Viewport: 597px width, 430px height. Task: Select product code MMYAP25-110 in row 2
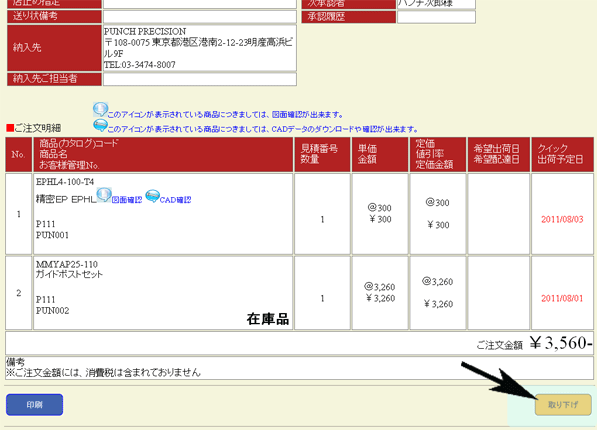point(67,264)
